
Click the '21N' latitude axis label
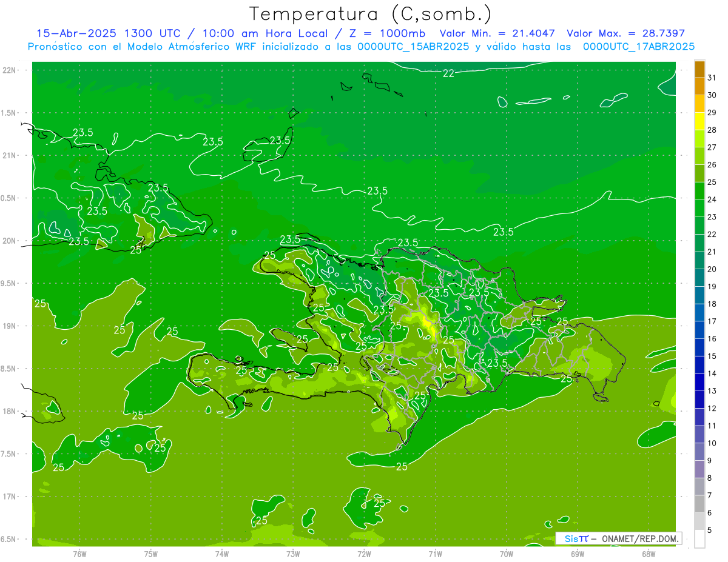coord(9,156)
